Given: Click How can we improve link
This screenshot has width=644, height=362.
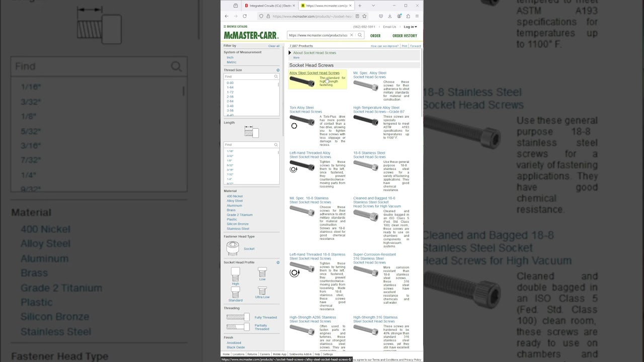Looking at the screenshot, I should click(385, 46).
